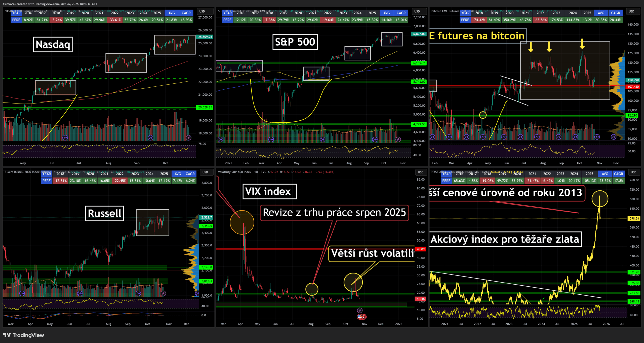Select the 'Revize z trhu práce srpen 2025' callout
Screen dimensions: 644x343
pos(334,213)
